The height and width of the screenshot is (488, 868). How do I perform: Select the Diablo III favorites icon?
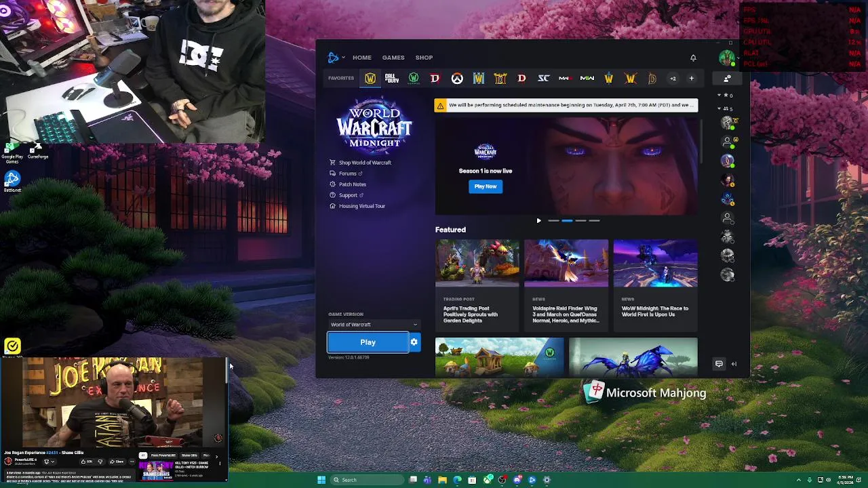point(521,79)
